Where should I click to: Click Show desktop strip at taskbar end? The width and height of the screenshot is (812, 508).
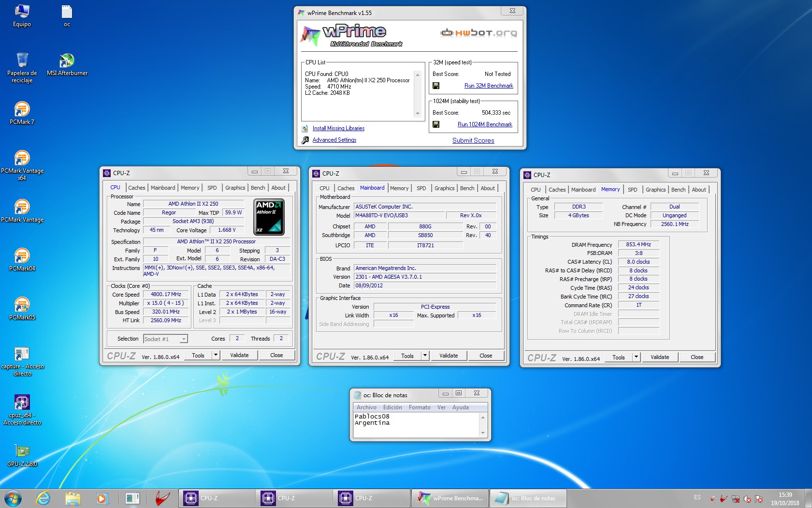[x=809, y=498]
